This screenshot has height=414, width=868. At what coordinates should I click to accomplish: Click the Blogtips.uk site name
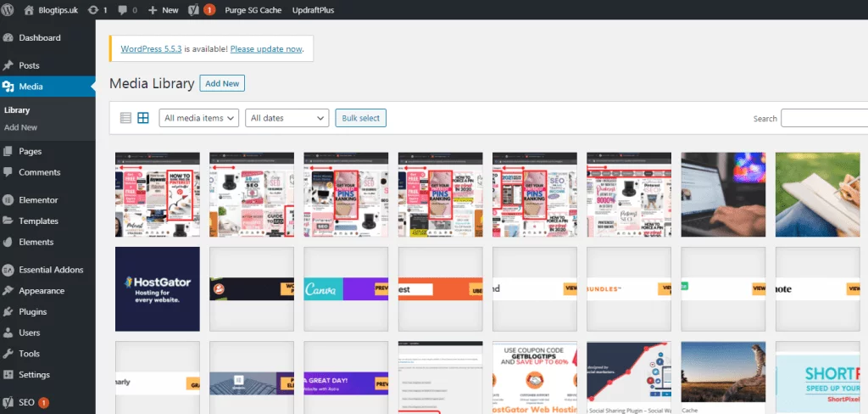[58, 10]
